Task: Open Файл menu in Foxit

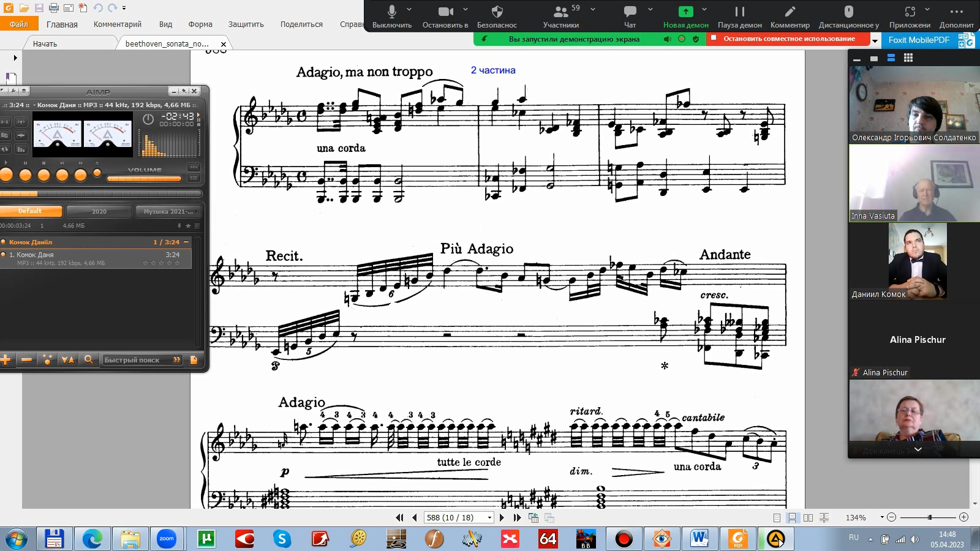Action: [x=19, y=24]
